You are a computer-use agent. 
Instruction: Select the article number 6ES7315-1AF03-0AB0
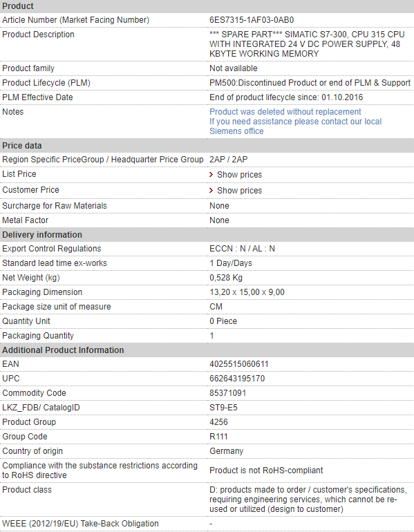[252, 20]
